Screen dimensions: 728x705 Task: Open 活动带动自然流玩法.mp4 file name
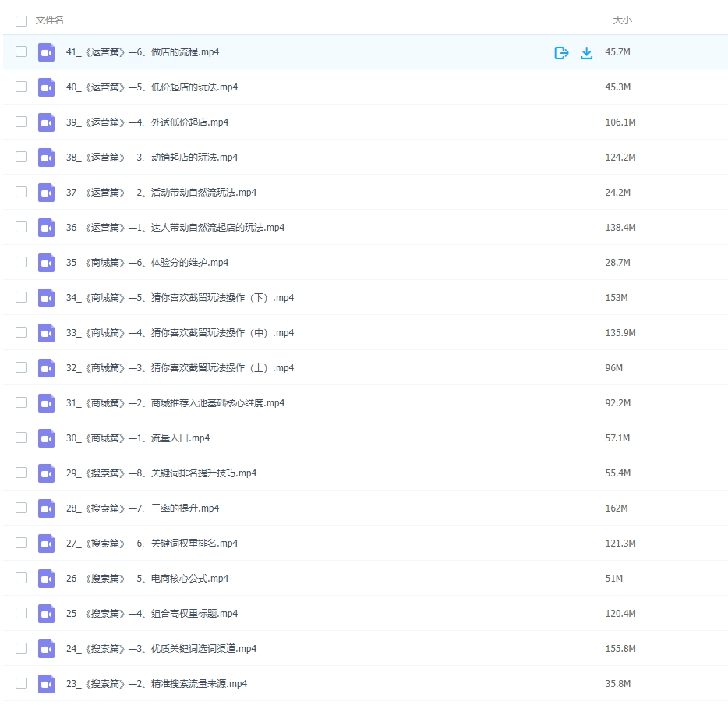point(161,193)
